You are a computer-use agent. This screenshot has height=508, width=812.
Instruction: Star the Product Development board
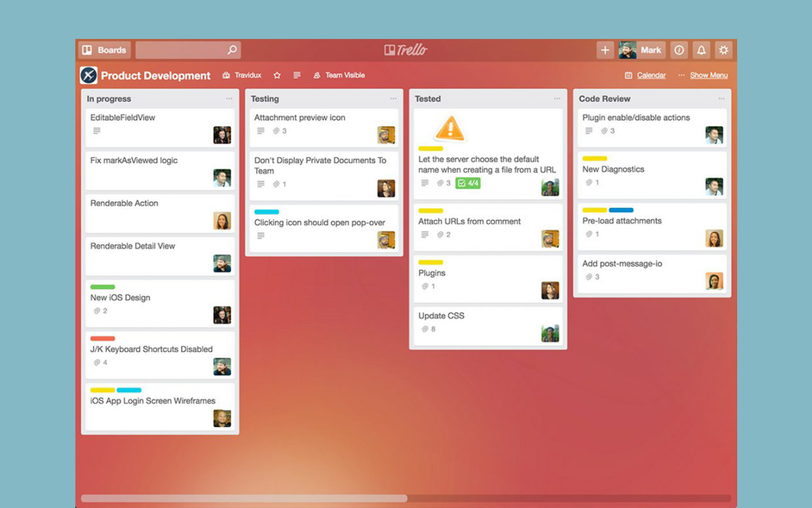coord(277,75)
